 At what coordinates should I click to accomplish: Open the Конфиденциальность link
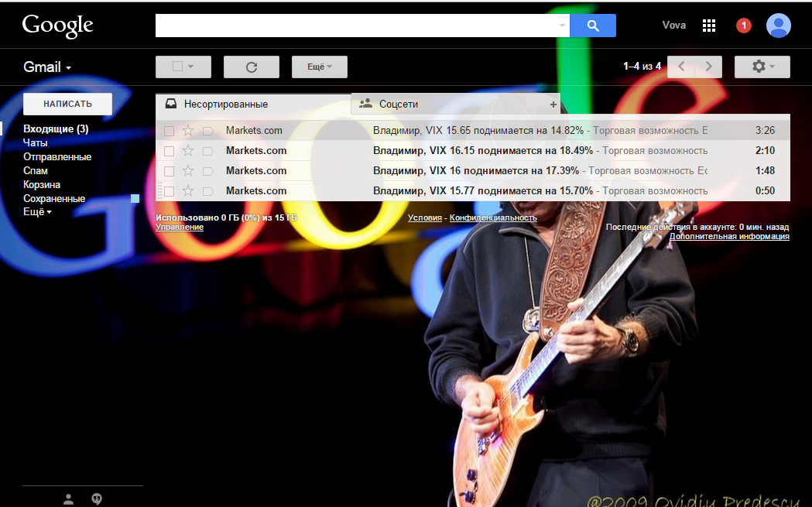pos(493,218)
